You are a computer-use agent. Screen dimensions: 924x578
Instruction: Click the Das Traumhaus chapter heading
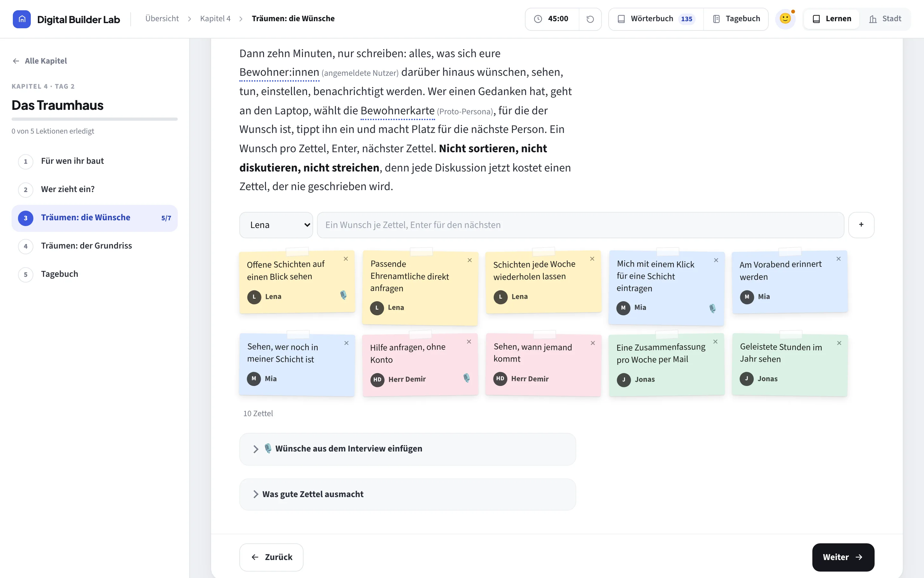[57, 105]
